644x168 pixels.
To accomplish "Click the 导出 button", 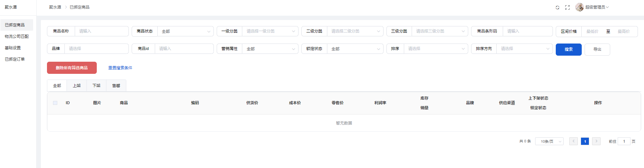I will tap(597, 49).
